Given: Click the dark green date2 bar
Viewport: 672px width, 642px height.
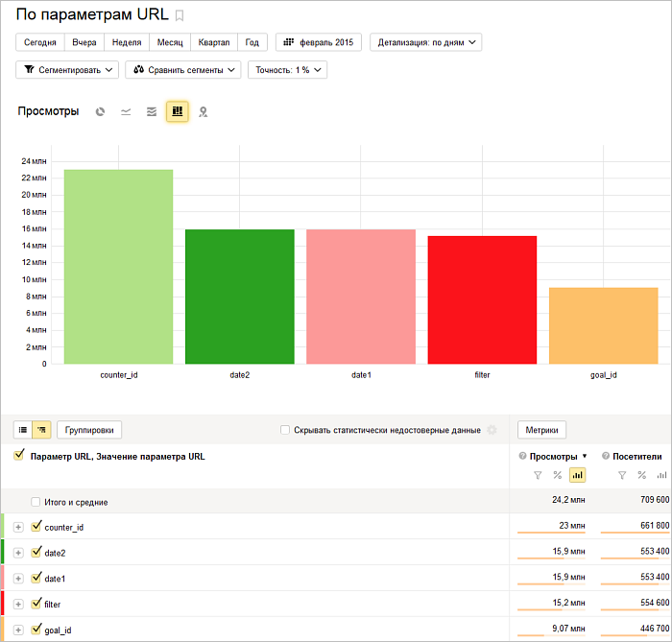Looking at the screenshot, I should click(240, 297).
